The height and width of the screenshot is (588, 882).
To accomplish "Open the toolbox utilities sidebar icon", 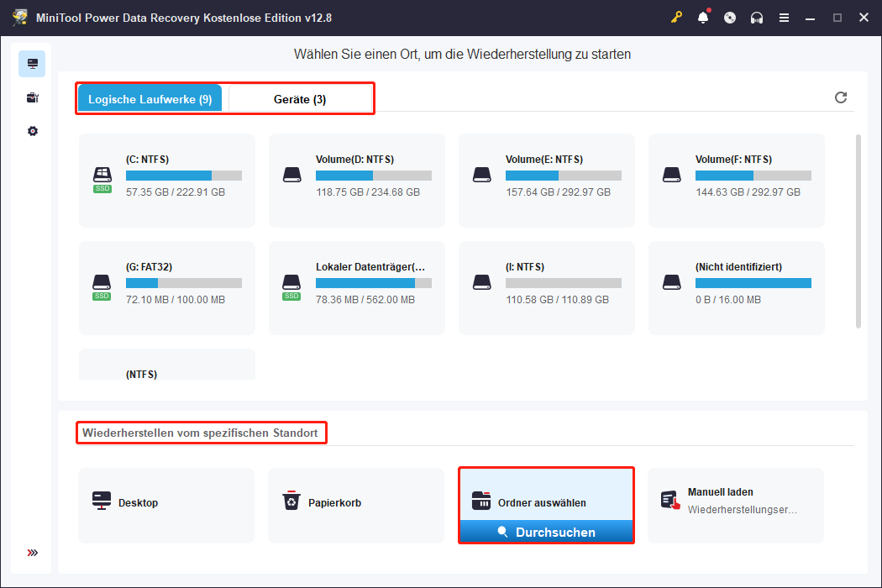I will click(x=32, y=98).
